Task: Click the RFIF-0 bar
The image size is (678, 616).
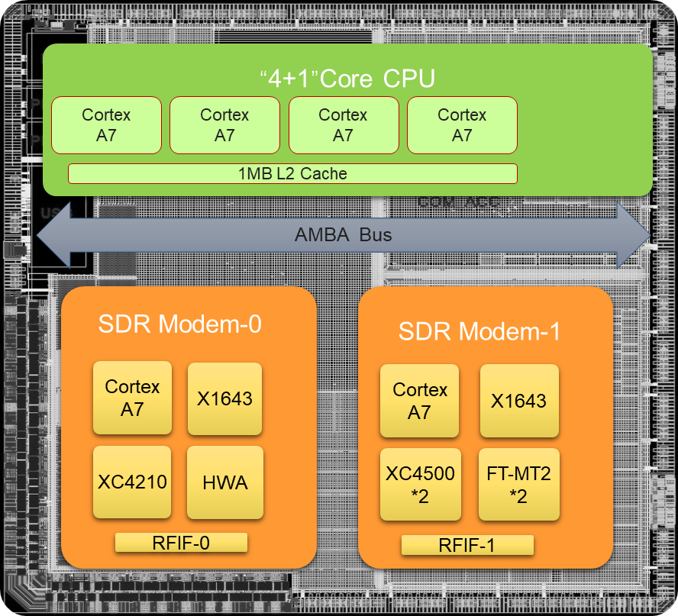Action: click(182, 543)
